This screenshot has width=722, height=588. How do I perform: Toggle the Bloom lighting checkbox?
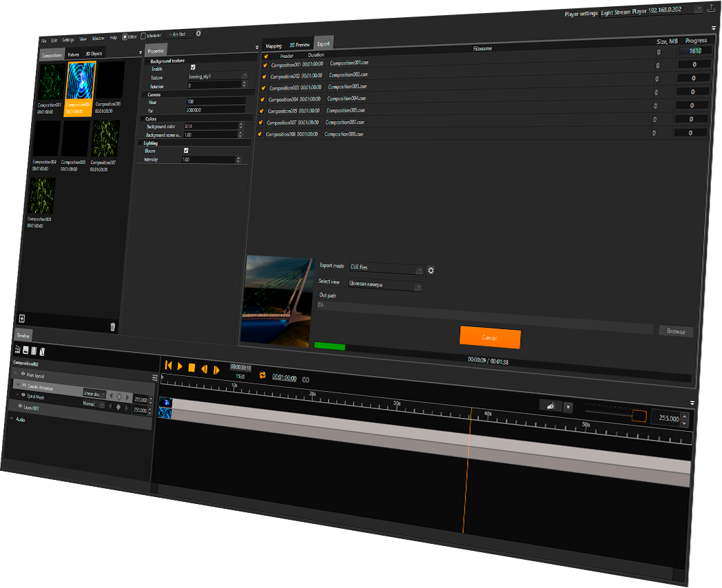[186, 151]
